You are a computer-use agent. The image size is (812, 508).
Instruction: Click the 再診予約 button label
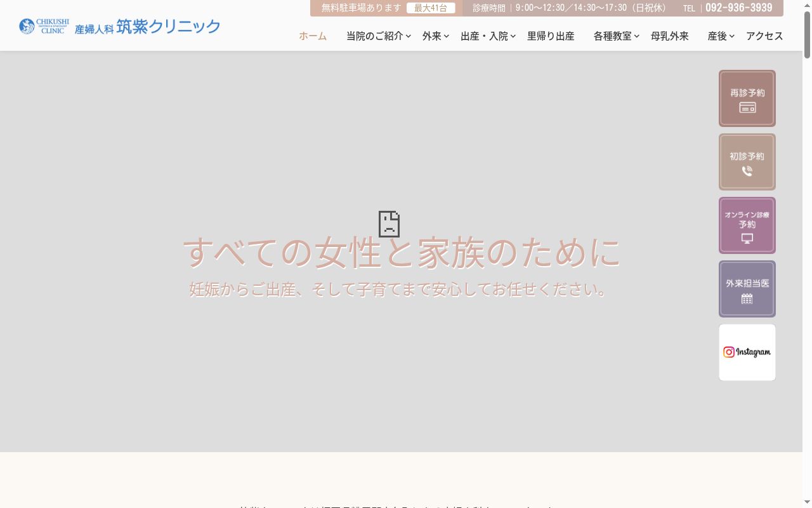[x=747, y=93]
